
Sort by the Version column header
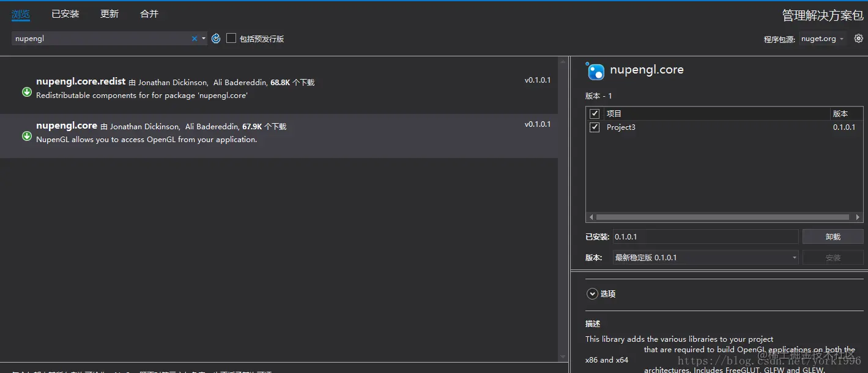coord(846,114)
